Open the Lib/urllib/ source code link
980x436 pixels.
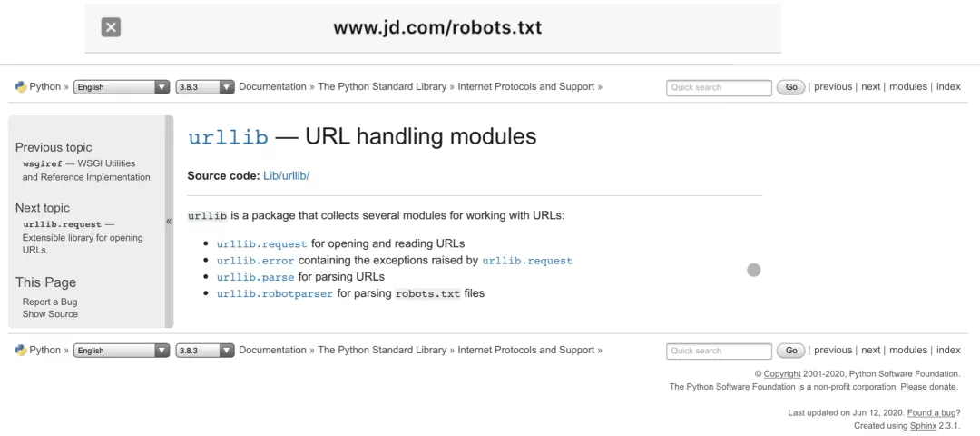point(286,176)
